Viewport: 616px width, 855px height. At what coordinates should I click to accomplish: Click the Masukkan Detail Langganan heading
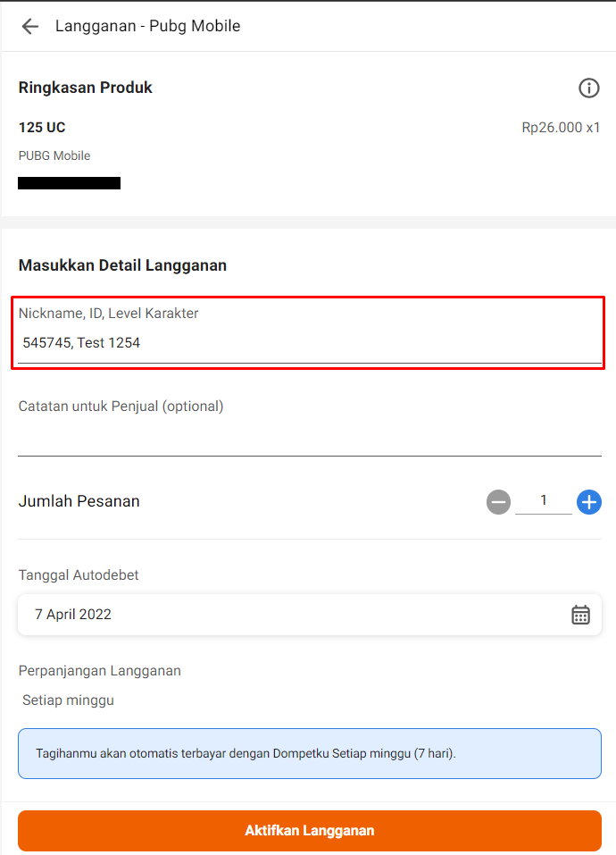coord(122,265)
